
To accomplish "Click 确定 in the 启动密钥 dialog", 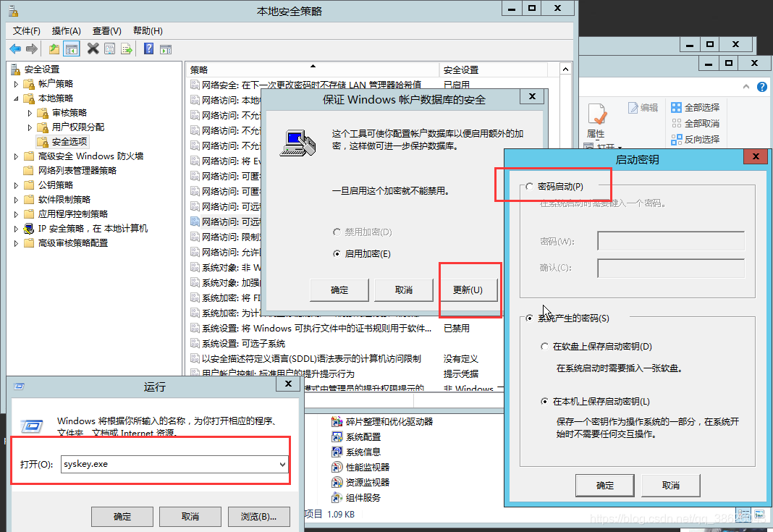I will [605, 485].
